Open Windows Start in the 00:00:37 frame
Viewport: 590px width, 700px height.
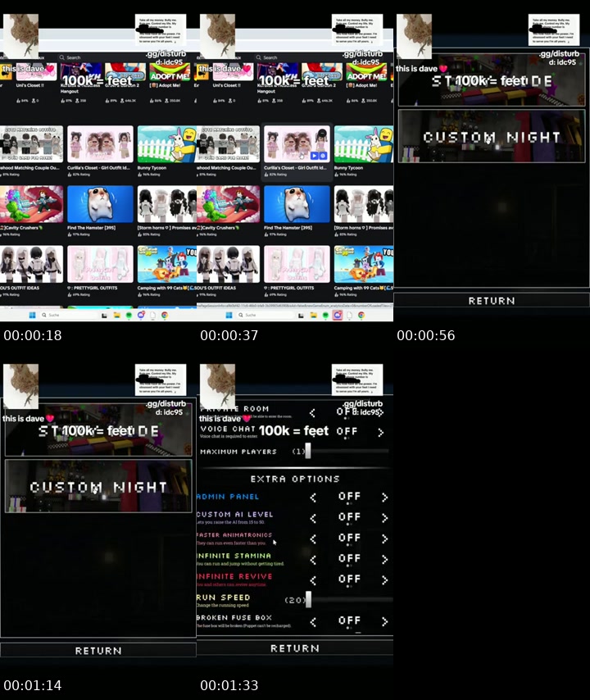[x=229, y=316]
